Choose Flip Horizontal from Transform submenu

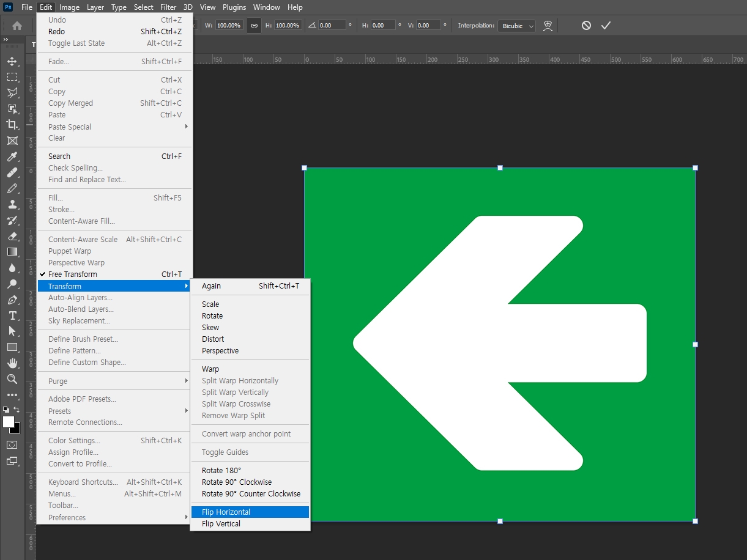(x=250, y=512)
